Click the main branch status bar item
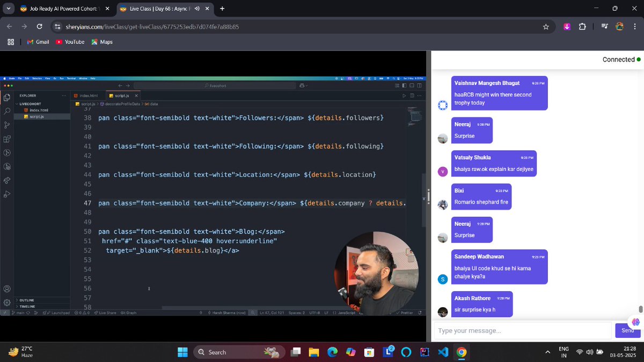This screenshot has height=362, width=644. pyautogui.click(x=18, y=313)
